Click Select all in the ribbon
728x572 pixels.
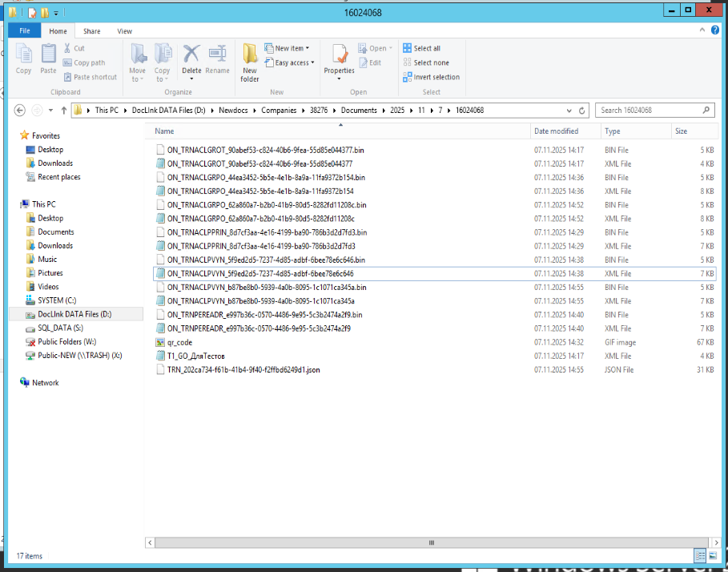421,48
